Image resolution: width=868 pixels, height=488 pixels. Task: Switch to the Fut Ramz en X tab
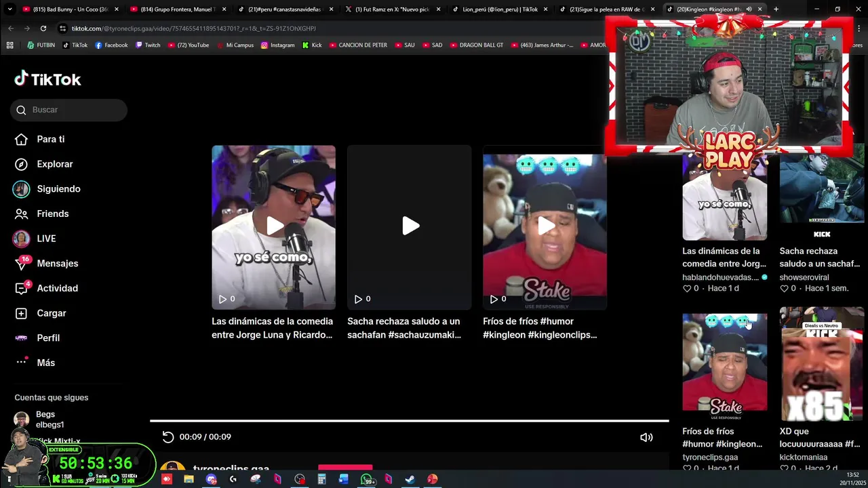coord(392,9)
